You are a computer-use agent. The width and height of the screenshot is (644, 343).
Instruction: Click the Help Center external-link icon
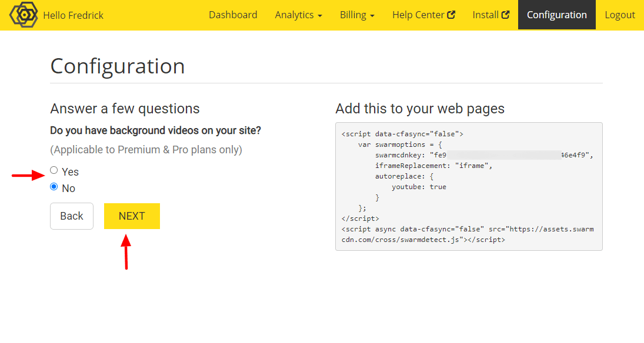click(451, 15)
